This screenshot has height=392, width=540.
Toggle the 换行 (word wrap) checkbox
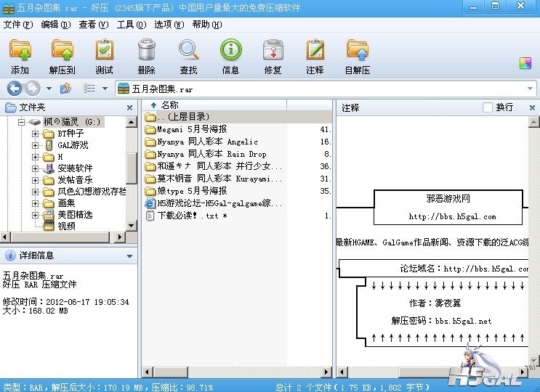coord(488,107)
